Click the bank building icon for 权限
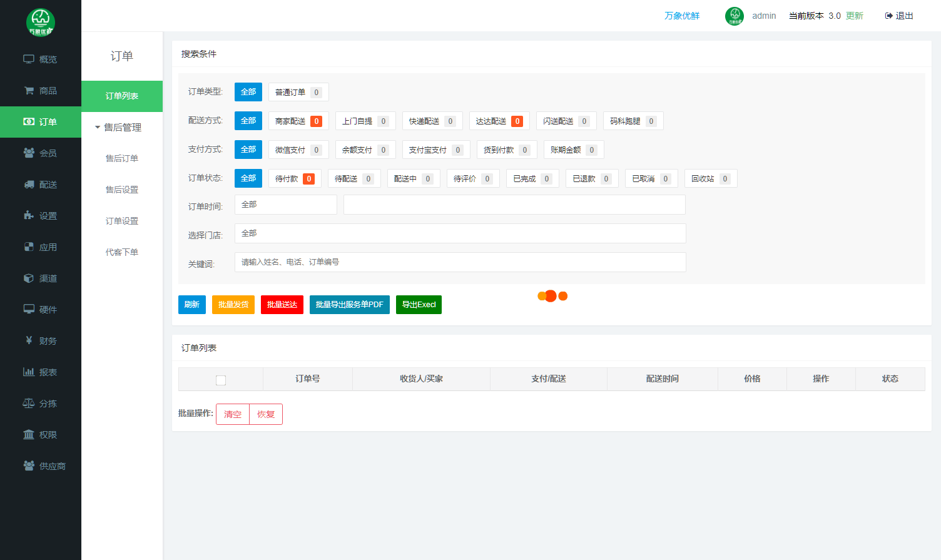941x560 pixels. (29, 435)
